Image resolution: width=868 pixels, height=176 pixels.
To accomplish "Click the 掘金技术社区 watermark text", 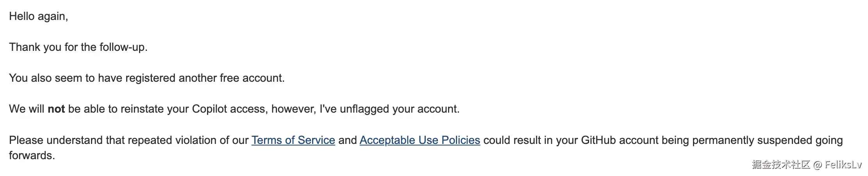I will pos(781,165).
